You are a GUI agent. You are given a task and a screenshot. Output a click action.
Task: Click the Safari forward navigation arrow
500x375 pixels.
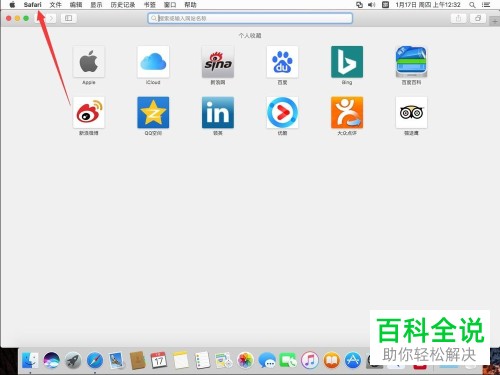[x=51, y=18]
